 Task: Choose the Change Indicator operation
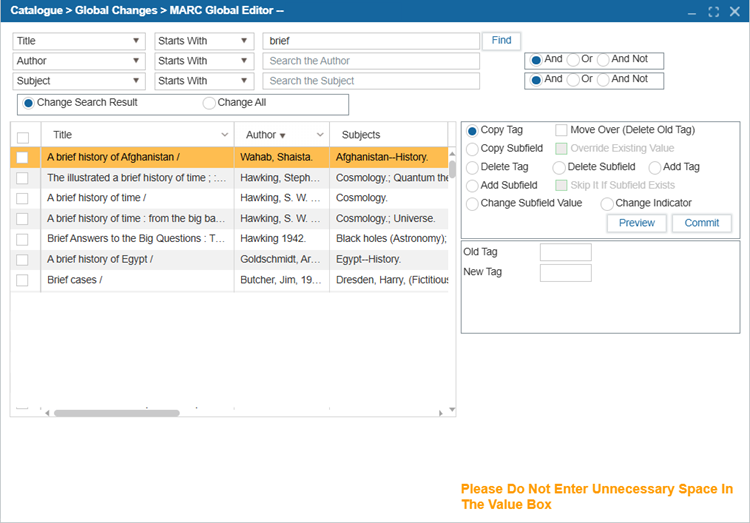[x=607, y=204]
